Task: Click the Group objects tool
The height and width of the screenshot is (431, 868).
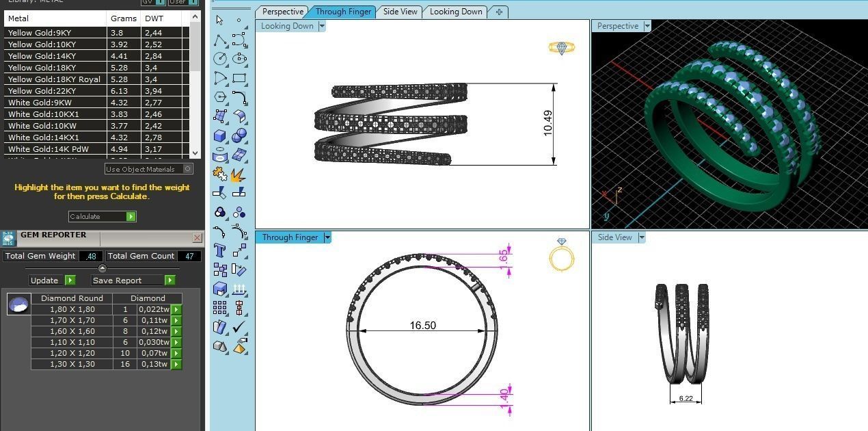Action: click(x=220, y=213)
